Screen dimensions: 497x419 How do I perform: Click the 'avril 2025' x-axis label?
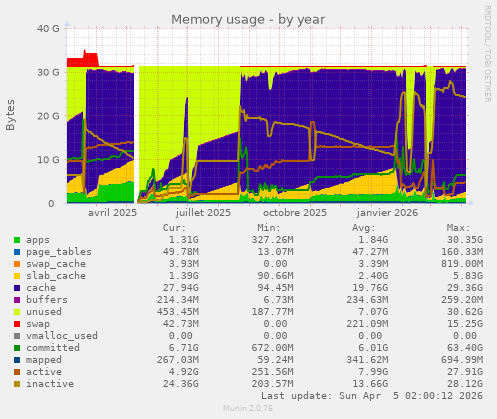coord(112,213)
